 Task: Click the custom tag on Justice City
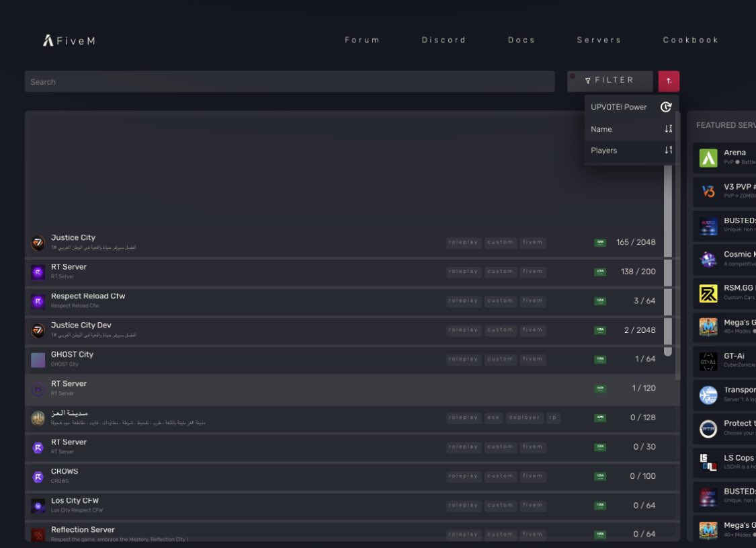pyautogui.click(x=501, y=242)
